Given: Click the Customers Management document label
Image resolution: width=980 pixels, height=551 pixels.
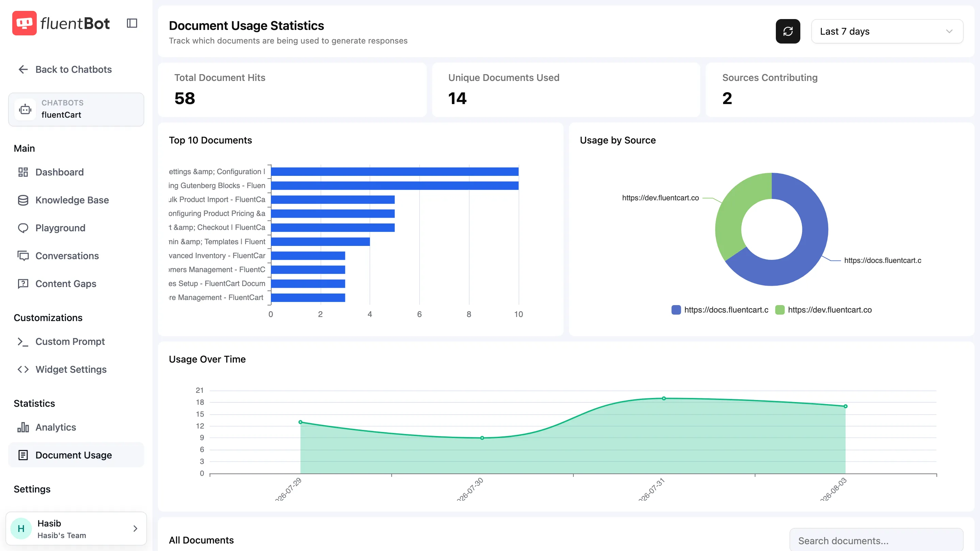Looking at the screenshot, I should (217, 270).
